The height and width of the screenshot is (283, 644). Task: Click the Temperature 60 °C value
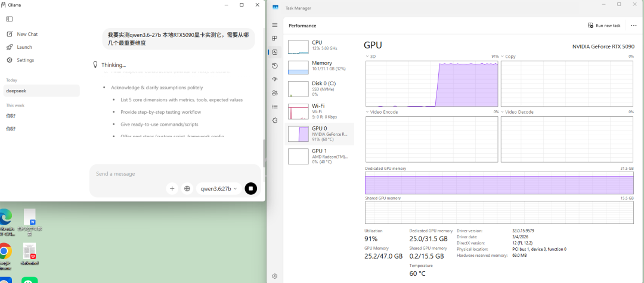417,273
